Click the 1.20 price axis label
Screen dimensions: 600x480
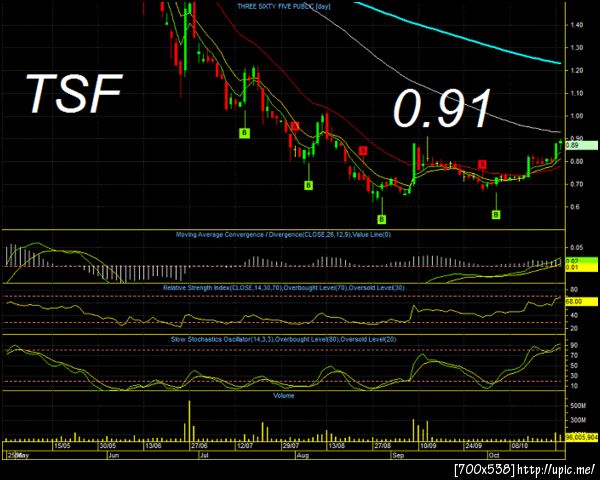(577, 70)
